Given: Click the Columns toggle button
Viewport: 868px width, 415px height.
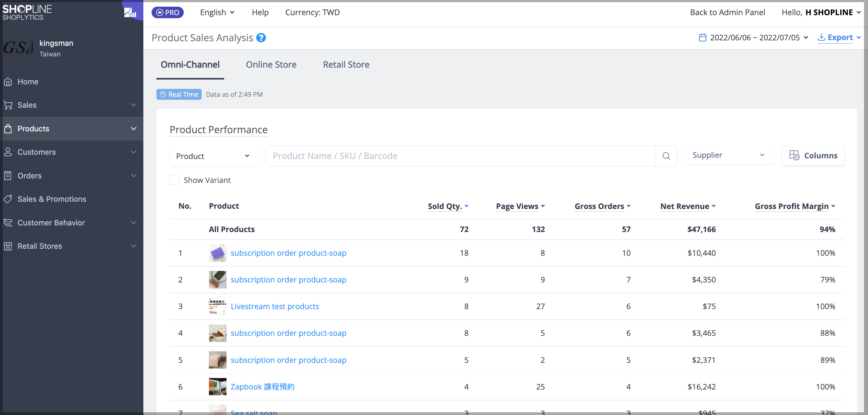Looking at the screenshot, I should pos(813,155).
